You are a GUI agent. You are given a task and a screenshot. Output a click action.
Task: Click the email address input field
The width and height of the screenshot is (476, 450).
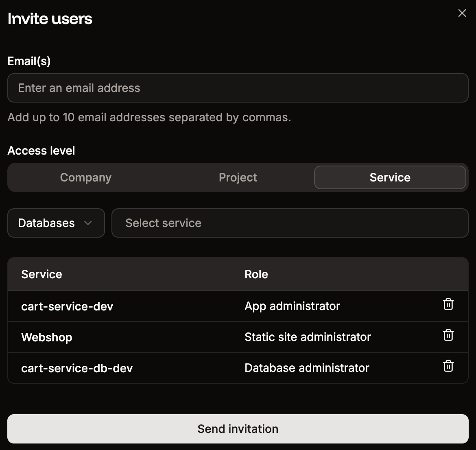click(238, 87)
